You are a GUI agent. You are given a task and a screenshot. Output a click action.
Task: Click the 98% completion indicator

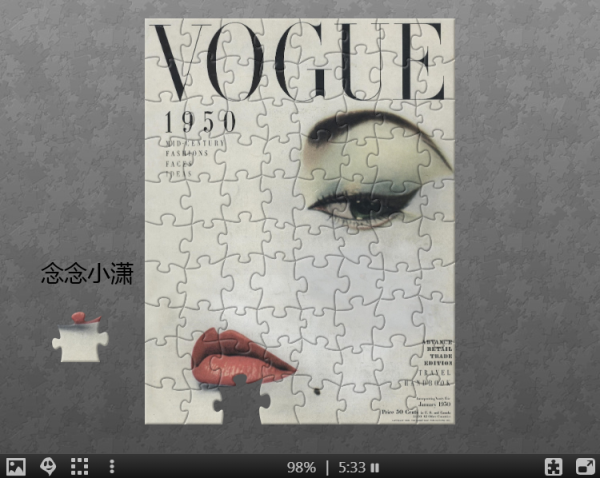(302, 468)
